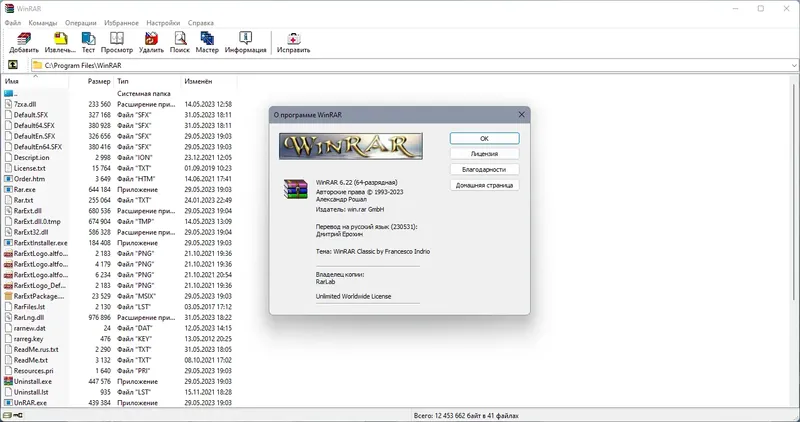Image resolution: width=800 pixels, height=422 pixels.
Task: Click the Удалить (Delete) toolbar icon
Action: click(151, 39)
